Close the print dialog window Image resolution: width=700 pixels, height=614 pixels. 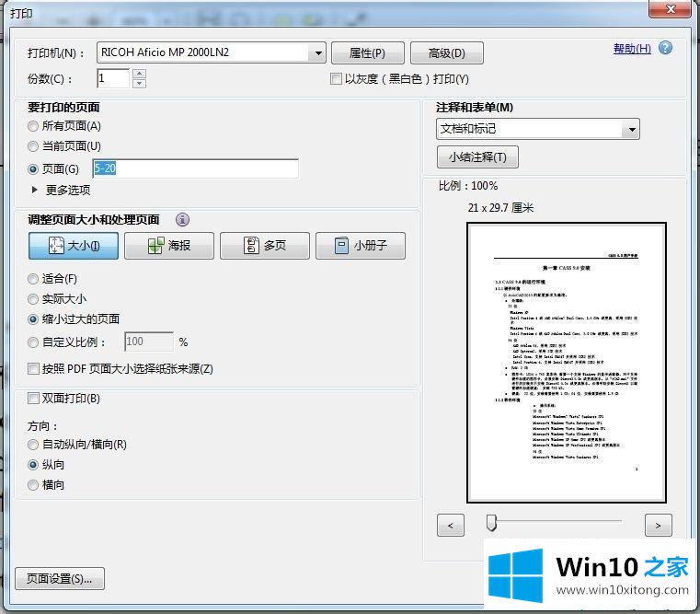point(670,8)
